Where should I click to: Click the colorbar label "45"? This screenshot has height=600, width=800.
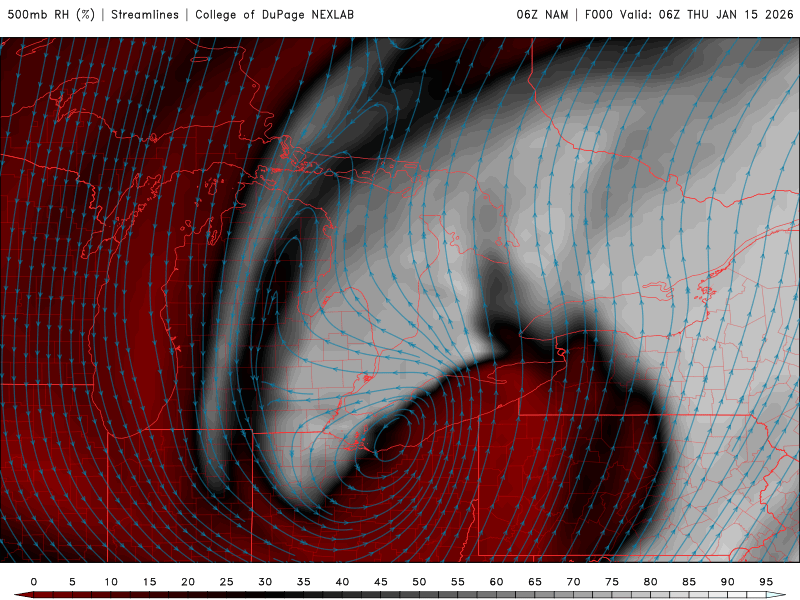click(381, 582)
